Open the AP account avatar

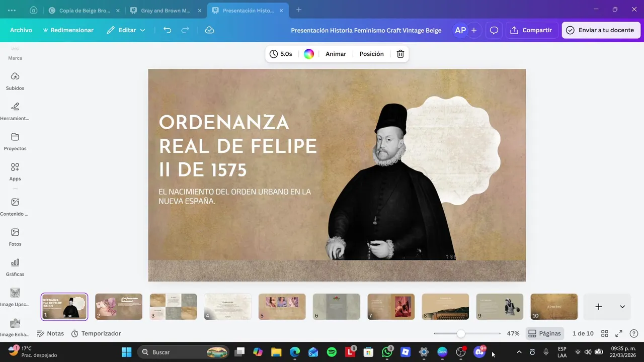(460, 30)
